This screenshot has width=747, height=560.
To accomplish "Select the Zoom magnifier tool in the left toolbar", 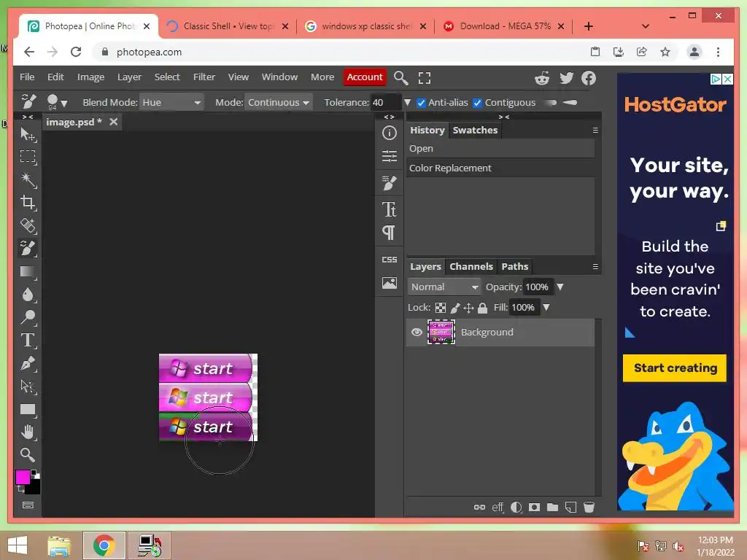I will 28,455.
